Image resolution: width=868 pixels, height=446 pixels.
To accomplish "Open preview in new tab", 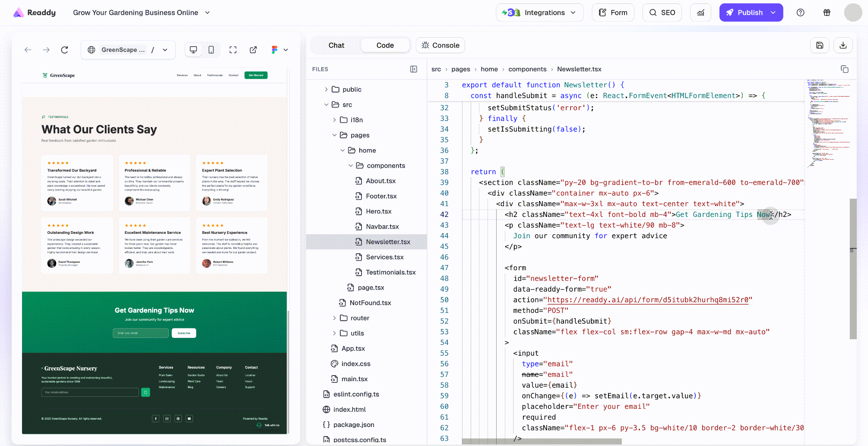I will pos(253,50).
